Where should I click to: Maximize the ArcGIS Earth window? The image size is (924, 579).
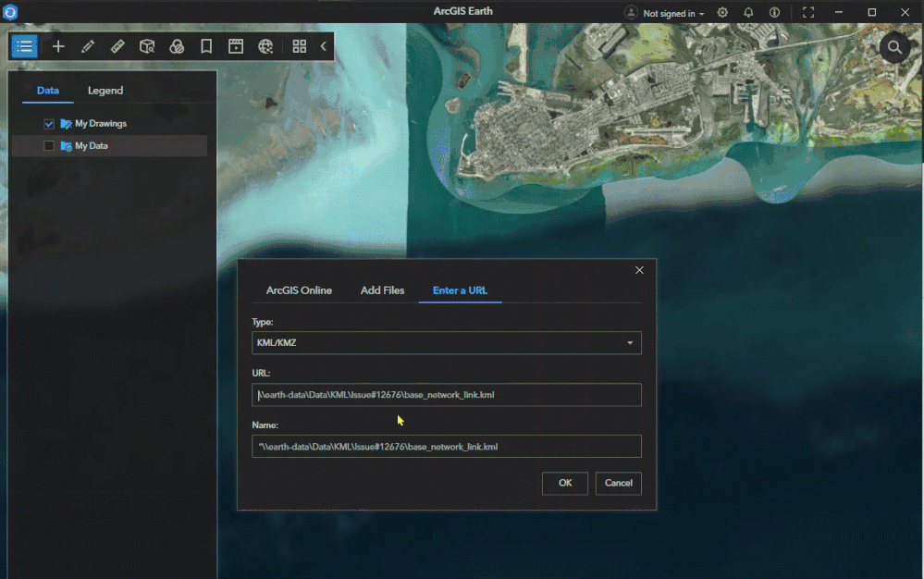point(872,12)
